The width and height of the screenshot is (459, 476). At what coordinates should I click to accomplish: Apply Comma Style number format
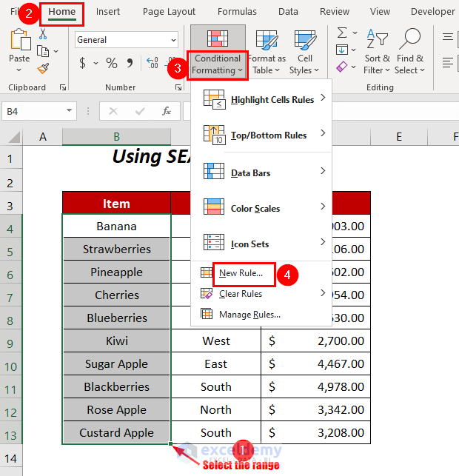click(130, 63)
